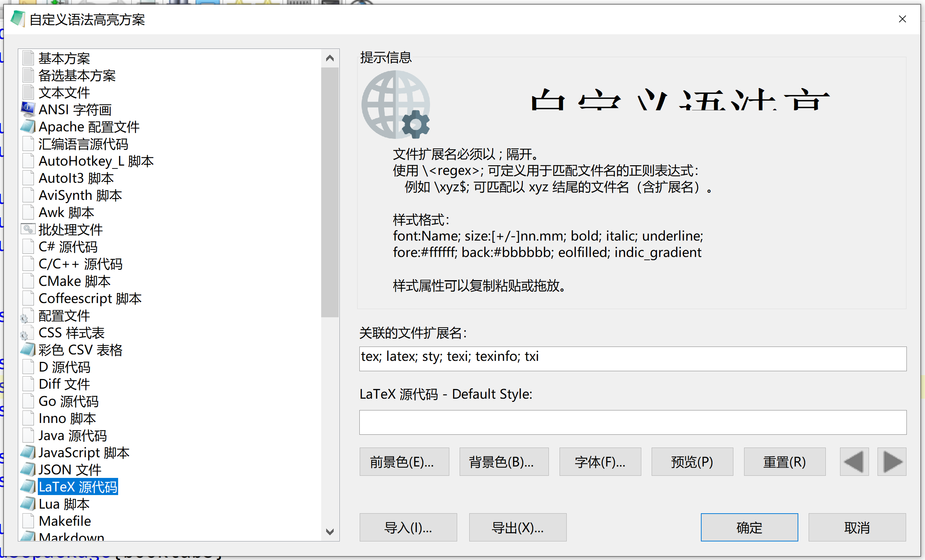Click the 批处理文件 gear icon
The image size is (925, 560).
coord(28,229)
